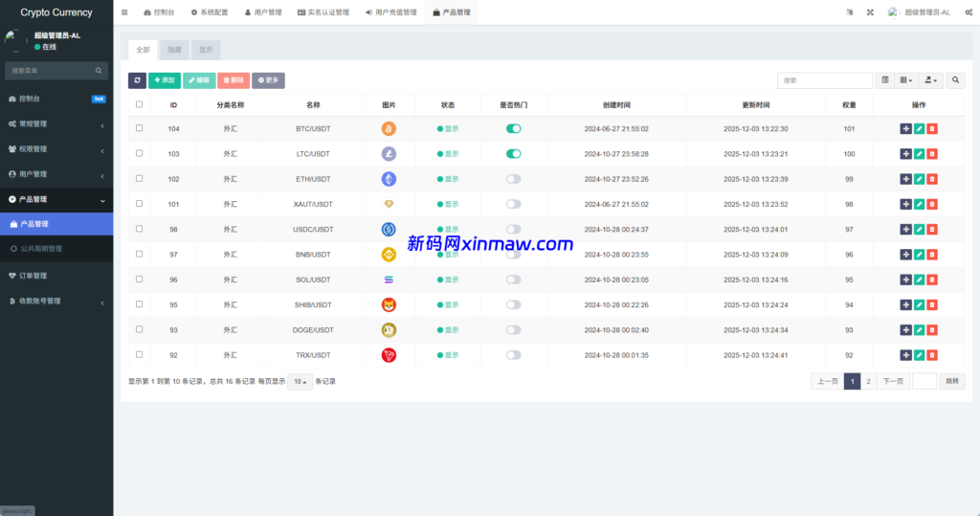Click the refresh table button
The width and height of the screenshot is (980, 516).
coord(137,80)
